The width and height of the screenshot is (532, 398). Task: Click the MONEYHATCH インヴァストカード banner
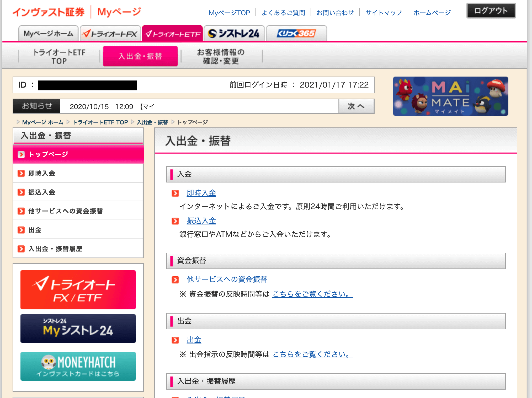78,366
